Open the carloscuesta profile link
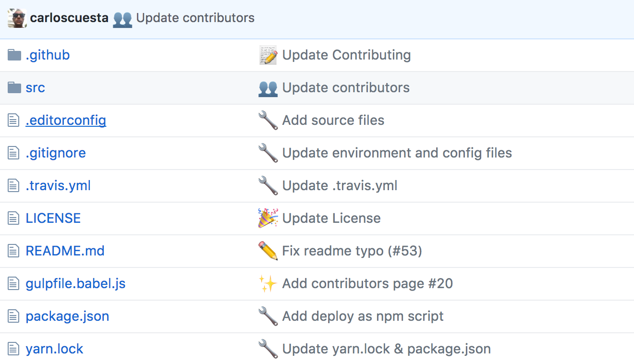 pos(69,18)
